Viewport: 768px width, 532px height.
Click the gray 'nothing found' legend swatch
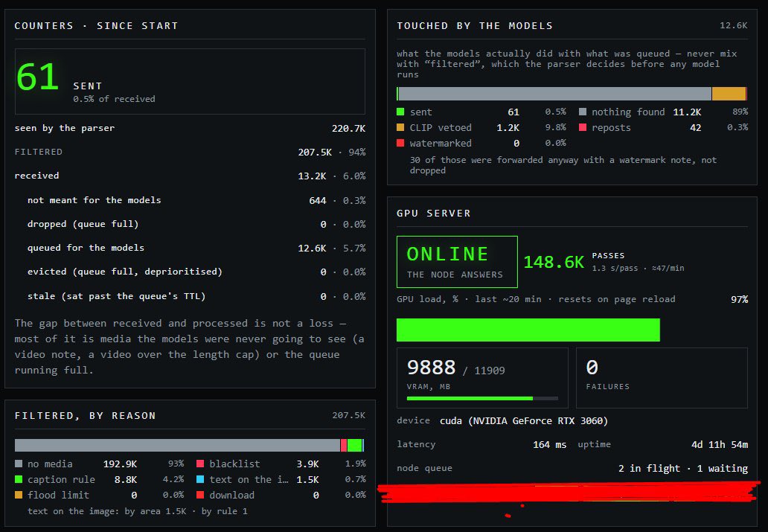point(583,112)
